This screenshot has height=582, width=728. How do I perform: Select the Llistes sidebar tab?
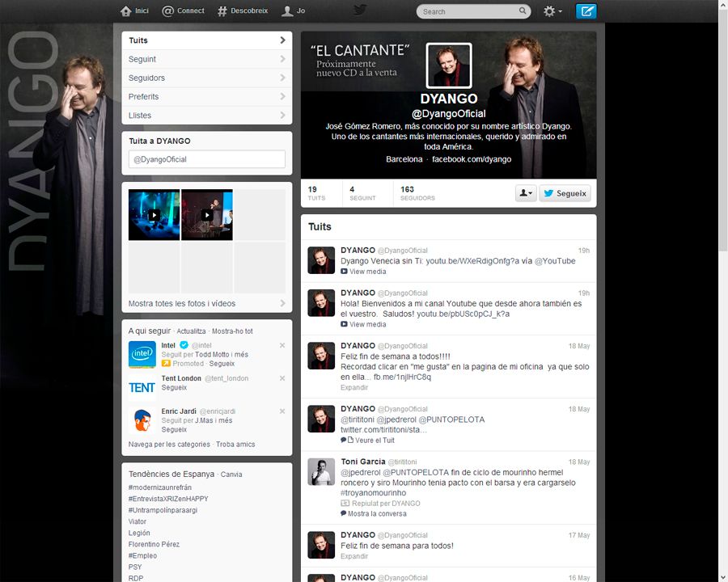coord(206,115)
